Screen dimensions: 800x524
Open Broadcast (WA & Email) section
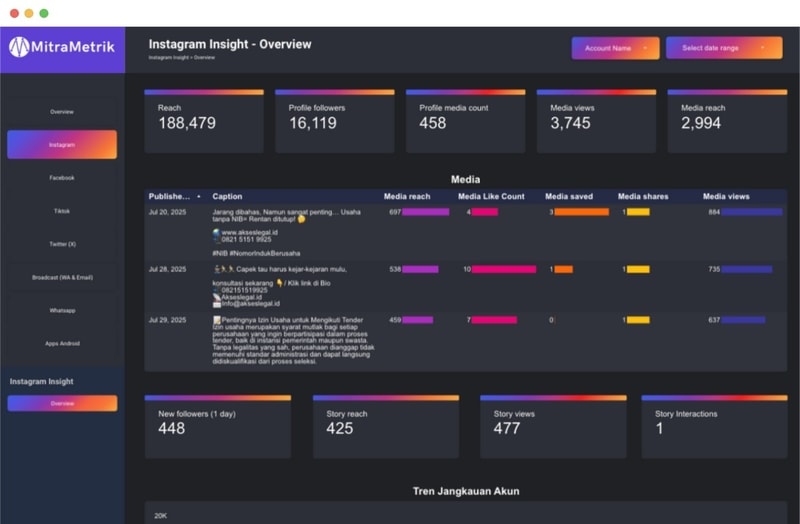(62, 277)
